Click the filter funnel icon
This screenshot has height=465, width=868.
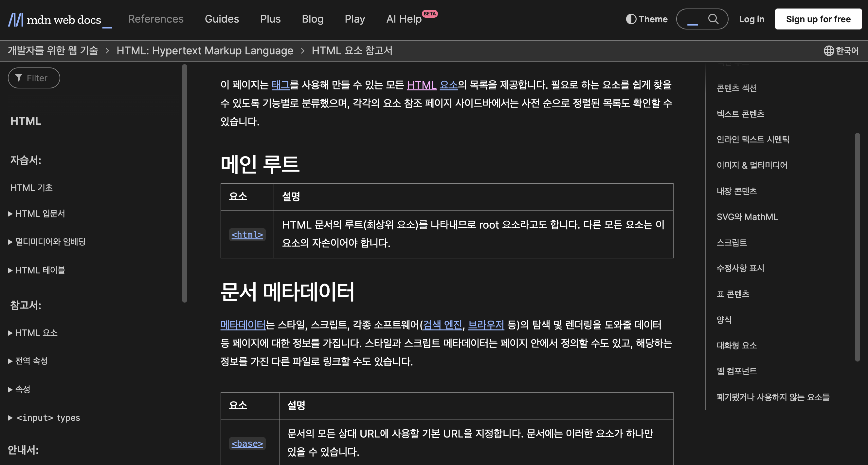(19, 78)
